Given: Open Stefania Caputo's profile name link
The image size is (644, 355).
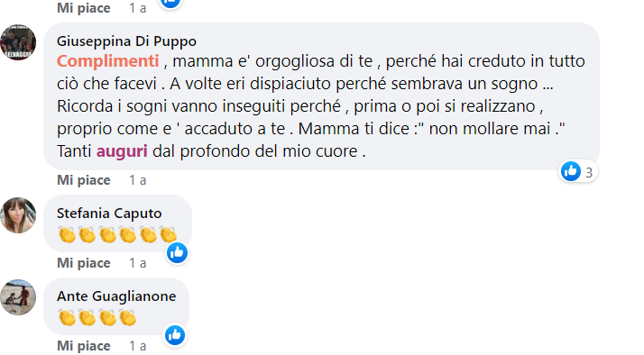Looking at the screenshot, I should coord(109,214).
